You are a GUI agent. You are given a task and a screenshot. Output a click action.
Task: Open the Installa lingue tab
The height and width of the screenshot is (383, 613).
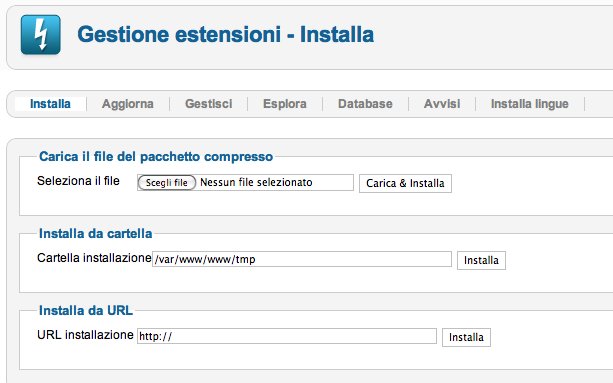tap(530, 104)
